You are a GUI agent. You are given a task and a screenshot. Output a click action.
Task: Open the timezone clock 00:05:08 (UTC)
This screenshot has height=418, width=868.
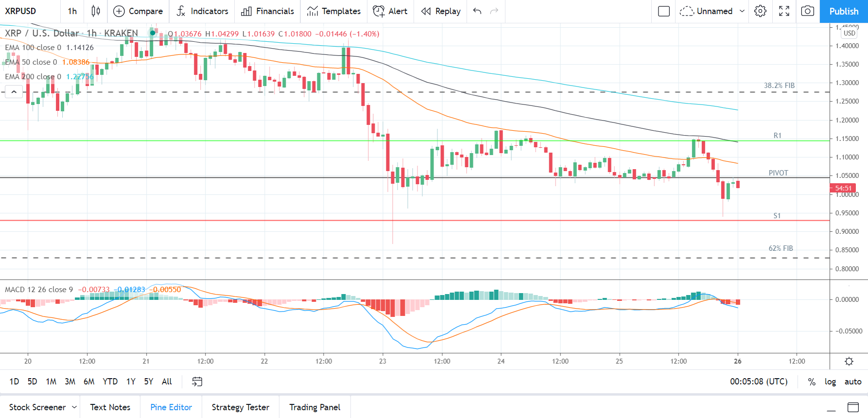(759, 382)
